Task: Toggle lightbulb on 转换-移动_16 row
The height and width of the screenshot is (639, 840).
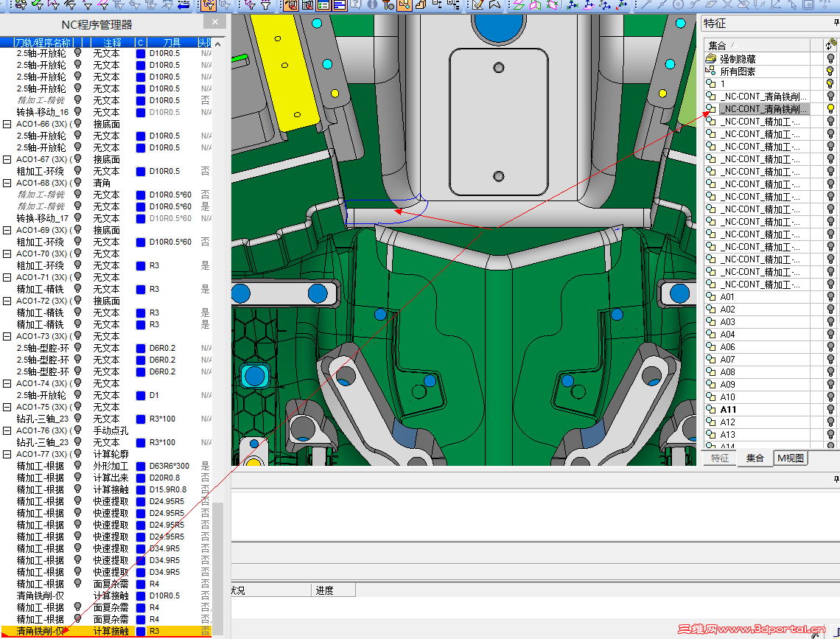Action: click(x=77, y=111)
